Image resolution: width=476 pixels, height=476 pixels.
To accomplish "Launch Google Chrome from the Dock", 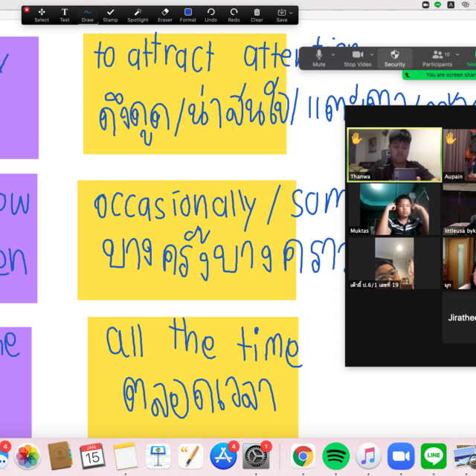I will click(303, 454).
